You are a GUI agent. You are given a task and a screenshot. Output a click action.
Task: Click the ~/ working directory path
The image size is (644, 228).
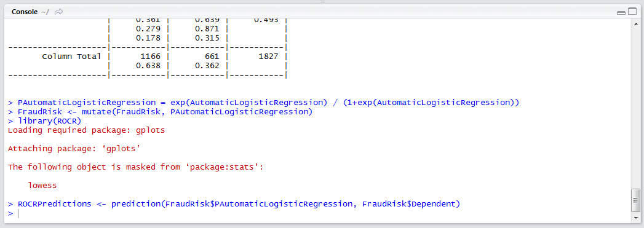tap(45, 12)
